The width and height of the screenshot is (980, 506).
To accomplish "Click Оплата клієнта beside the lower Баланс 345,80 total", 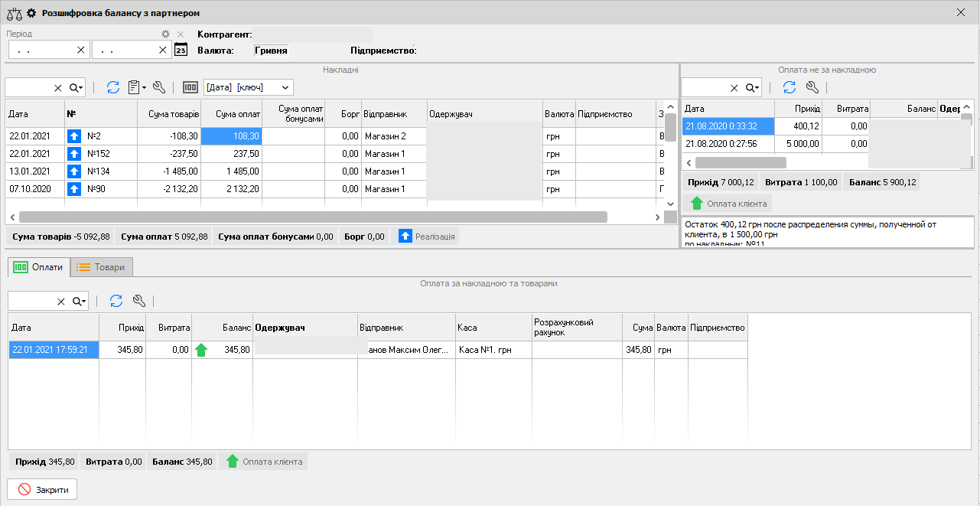I will 263,462.
